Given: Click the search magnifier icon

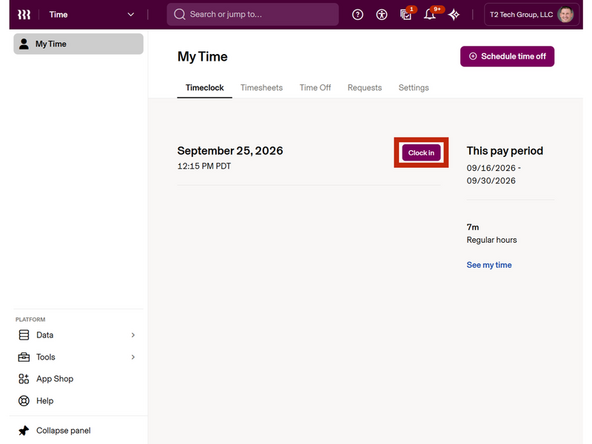Looking at the screenshot, I should point(179,14).
